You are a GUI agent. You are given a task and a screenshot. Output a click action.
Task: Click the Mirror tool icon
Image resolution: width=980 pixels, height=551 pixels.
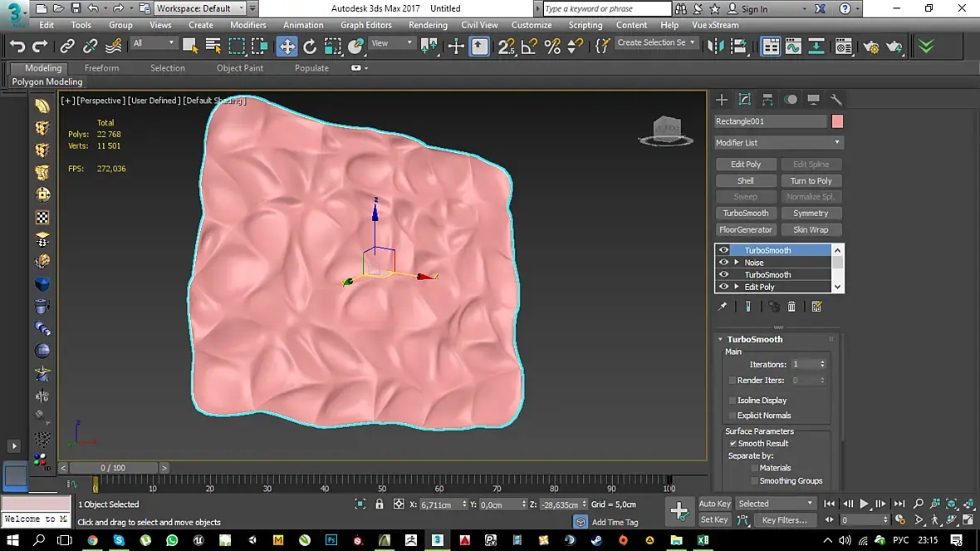pyautogui.click(x=715, y=47)
